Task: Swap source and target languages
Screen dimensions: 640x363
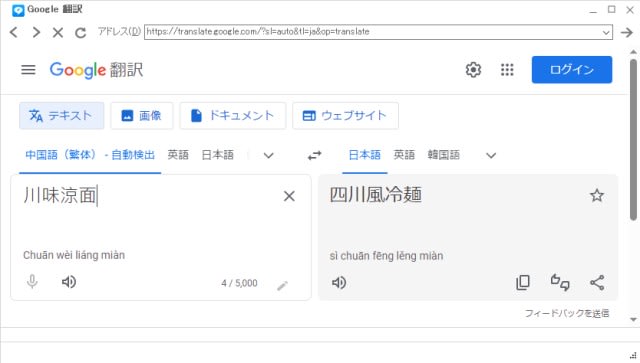Action: [314, 156]
